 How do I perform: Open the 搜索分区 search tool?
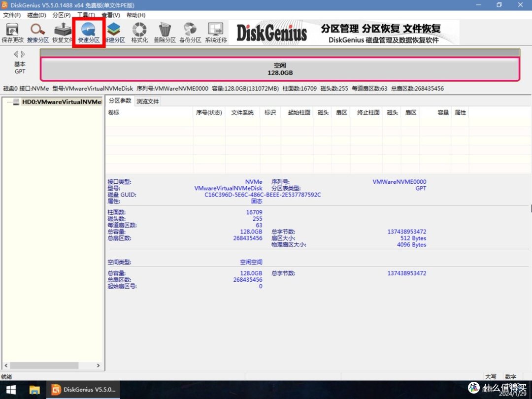37,33
